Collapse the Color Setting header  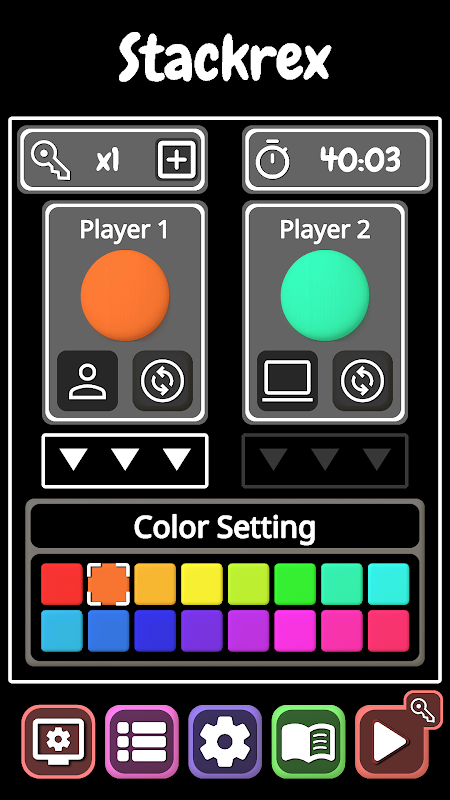[x=225, y=527]
